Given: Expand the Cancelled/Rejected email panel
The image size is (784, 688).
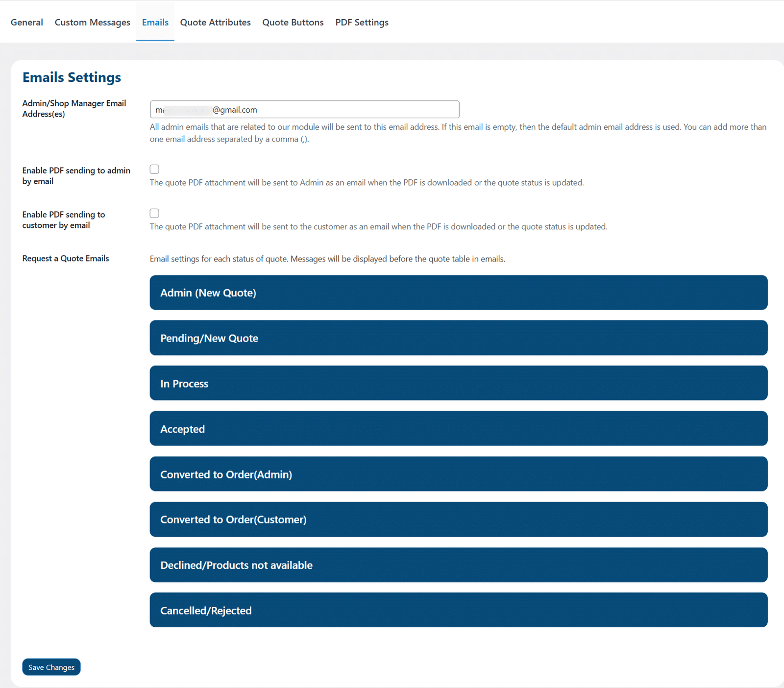Looking at the screenshot, I should (x=459, y=610).
